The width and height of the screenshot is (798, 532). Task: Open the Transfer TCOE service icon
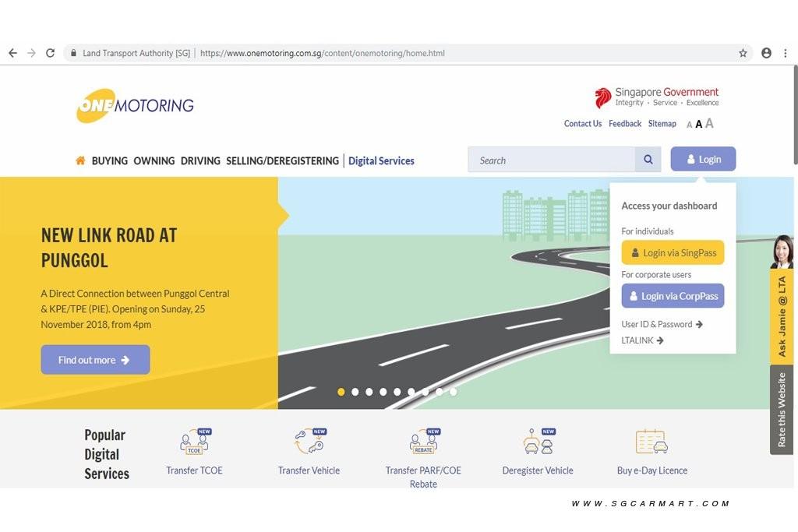tap(194, 442)
